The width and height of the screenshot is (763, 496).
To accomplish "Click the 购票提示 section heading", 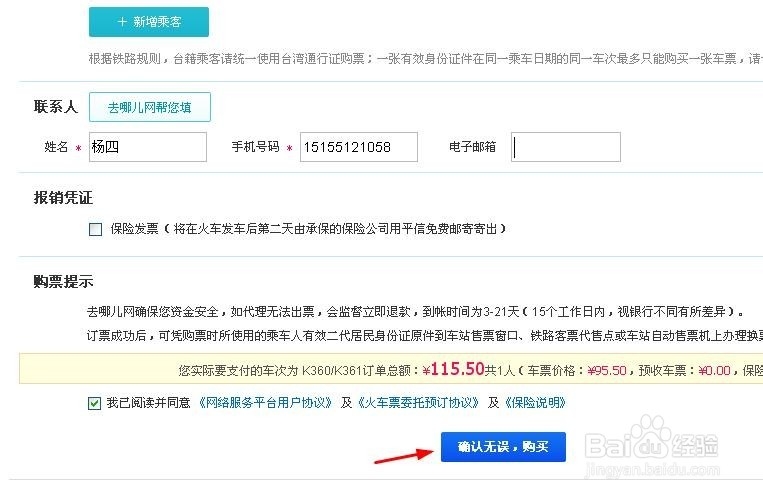I will tap(63, 281).
